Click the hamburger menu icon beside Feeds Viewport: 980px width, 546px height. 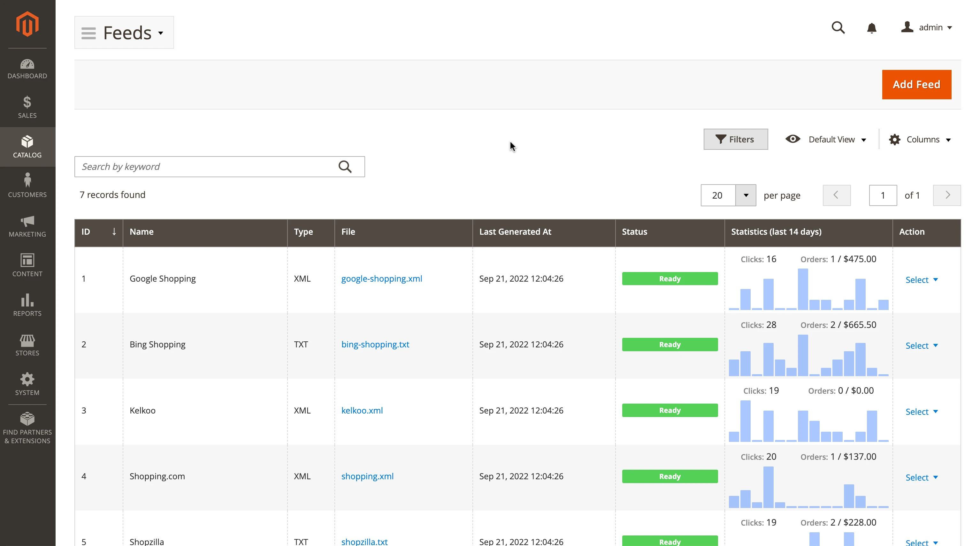89,33
